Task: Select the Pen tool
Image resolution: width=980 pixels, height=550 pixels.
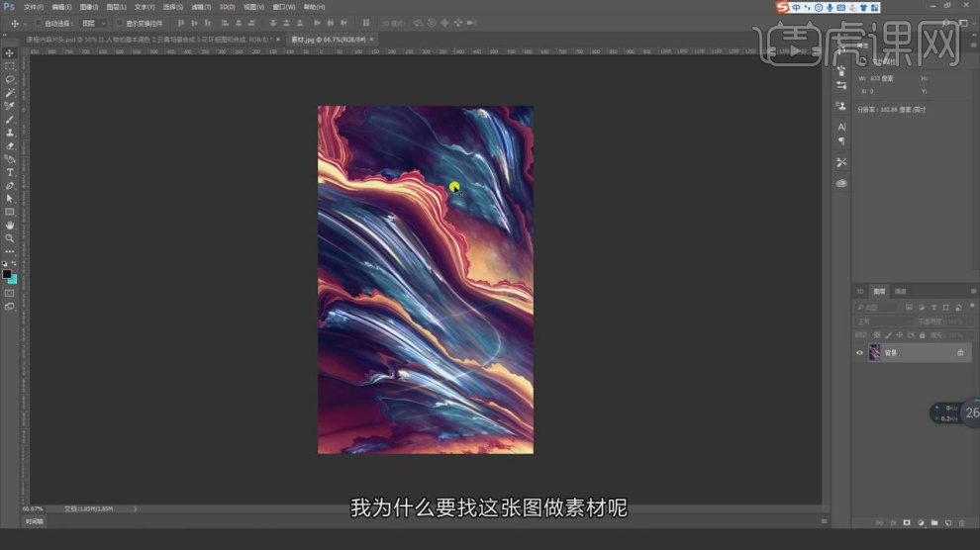Action: pos(9,185)
